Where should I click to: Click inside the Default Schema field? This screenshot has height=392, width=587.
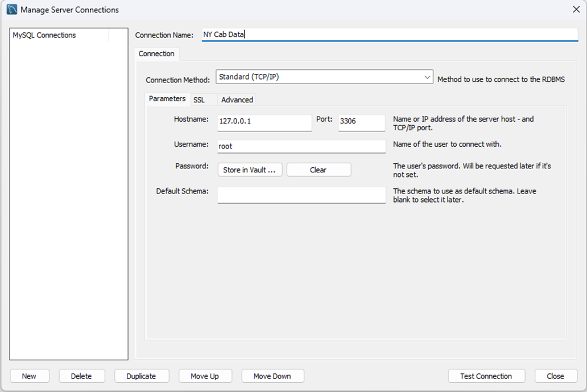tap(301, 195)
